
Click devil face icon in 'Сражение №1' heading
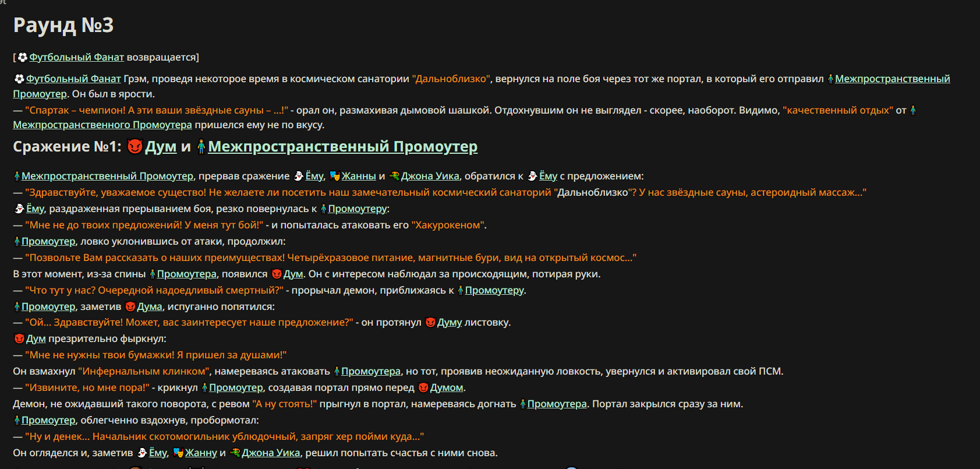(x=135, y=146)
